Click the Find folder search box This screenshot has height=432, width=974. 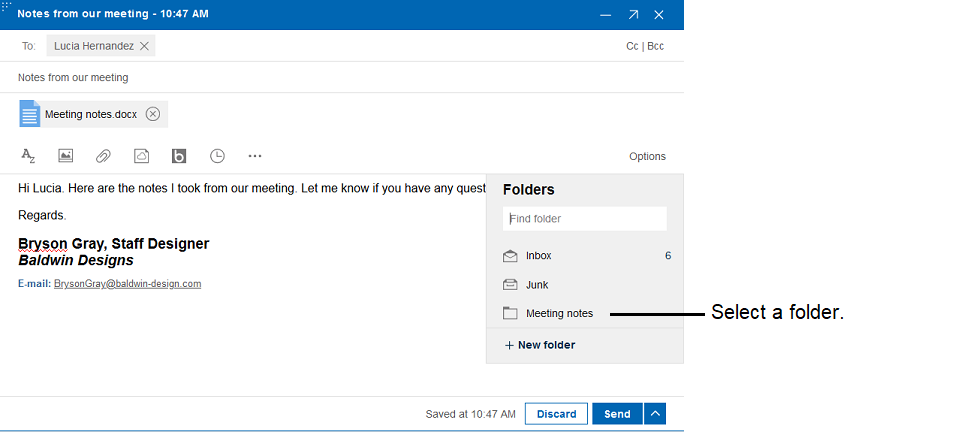[x=584, y=219]
